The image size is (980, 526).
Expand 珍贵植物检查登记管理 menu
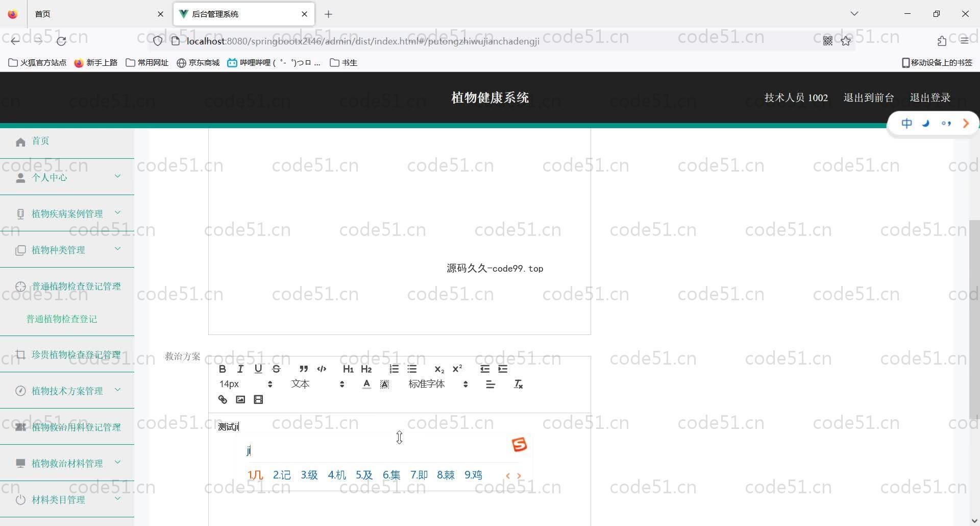67,354
